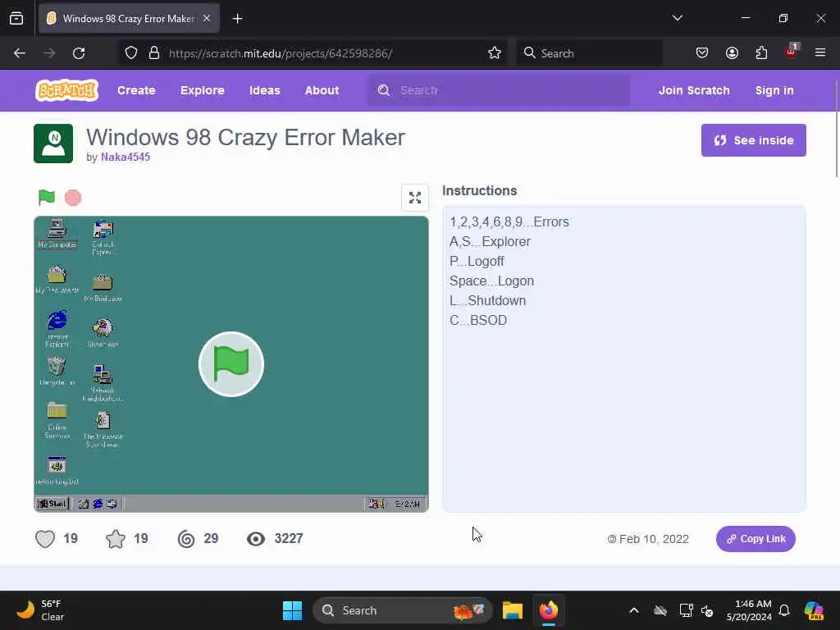Click the author avatar image
This screenshot has height=630, width=840.
click(53, 144)
